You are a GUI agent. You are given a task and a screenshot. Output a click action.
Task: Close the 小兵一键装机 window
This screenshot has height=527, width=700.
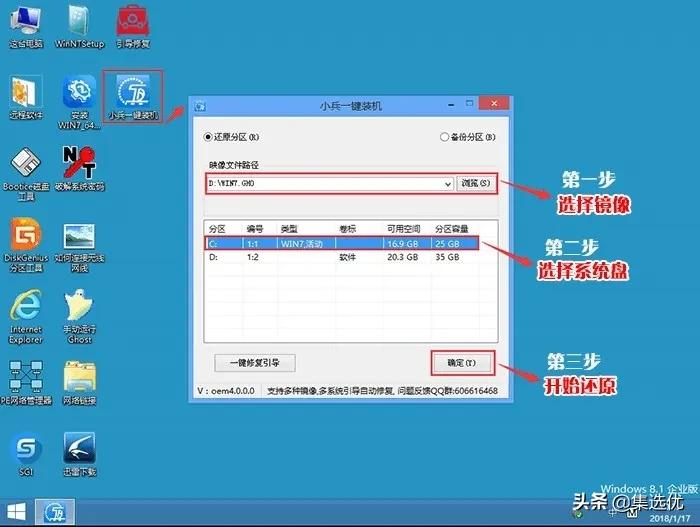[x=494, y=104]
